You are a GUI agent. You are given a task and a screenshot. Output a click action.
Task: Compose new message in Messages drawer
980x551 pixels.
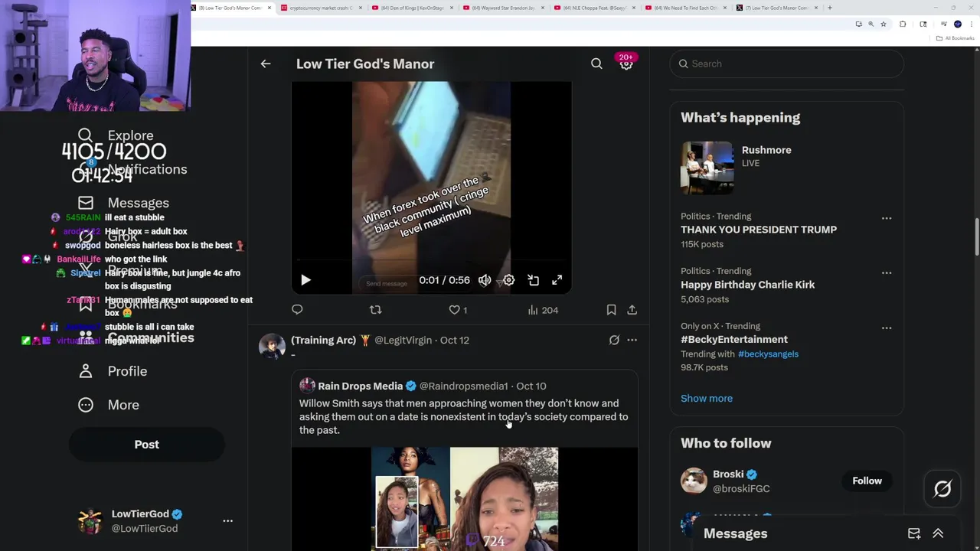pos(913,533)
